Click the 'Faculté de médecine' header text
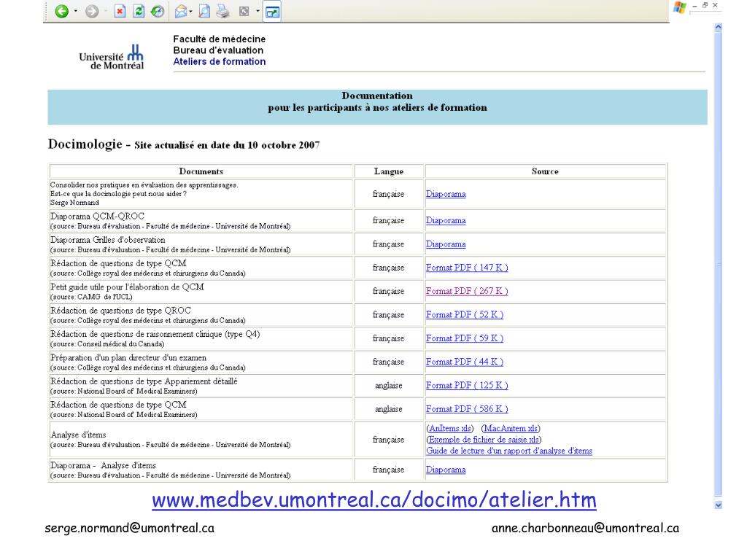The height and width of the screenshot is (560, 747). pyautogui.click(x=219, y=39)
